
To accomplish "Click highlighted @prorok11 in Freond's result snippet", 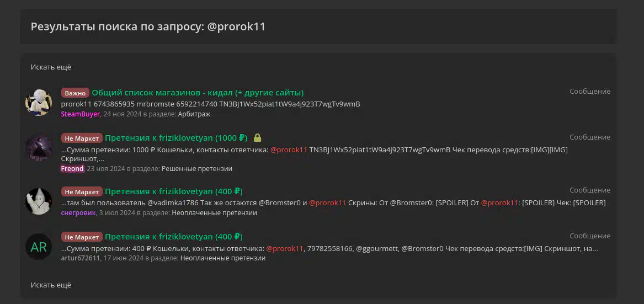I will [289, 150].
